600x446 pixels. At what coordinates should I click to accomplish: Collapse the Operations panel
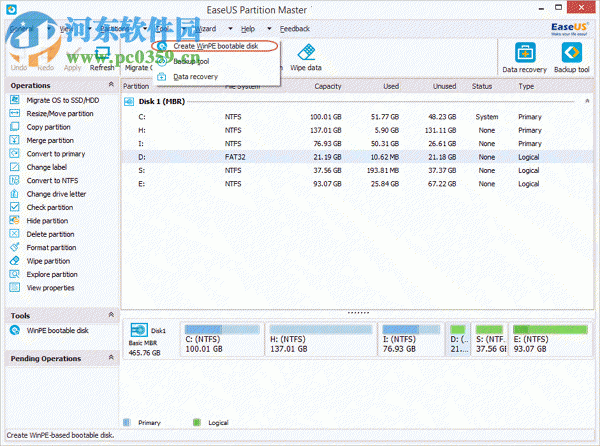click(111, 85)
